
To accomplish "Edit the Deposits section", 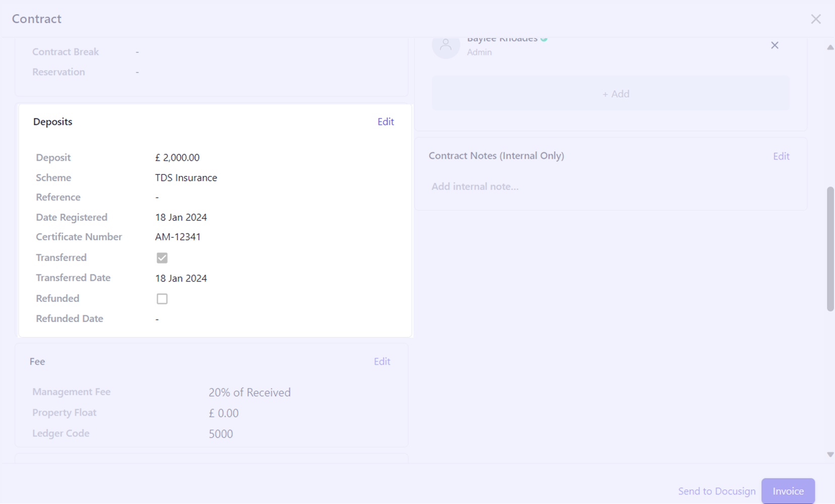I will [385, 122].
